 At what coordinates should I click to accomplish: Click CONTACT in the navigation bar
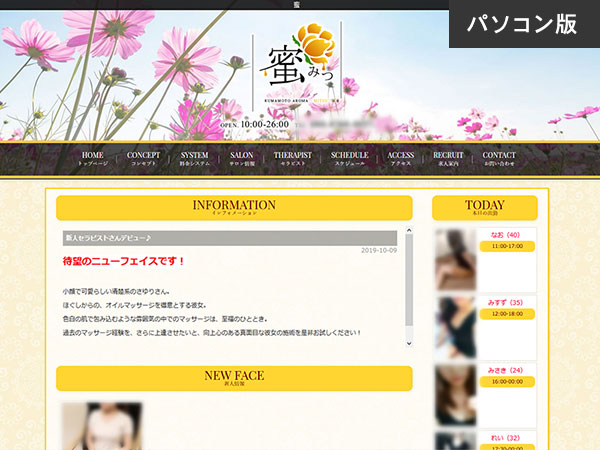[x=499, y=159]
